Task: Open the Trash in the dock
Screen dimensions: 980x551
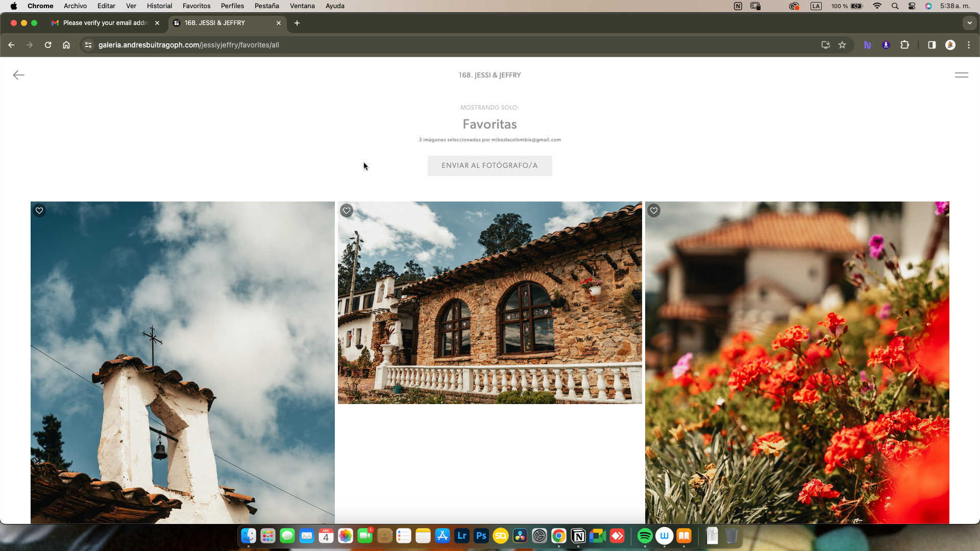Action: [731, 536]
